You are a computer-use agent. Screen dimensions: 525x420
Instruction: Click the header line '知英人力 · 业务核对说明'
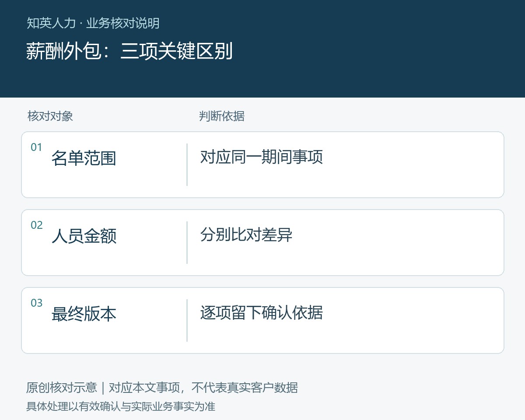coord(93,23)
